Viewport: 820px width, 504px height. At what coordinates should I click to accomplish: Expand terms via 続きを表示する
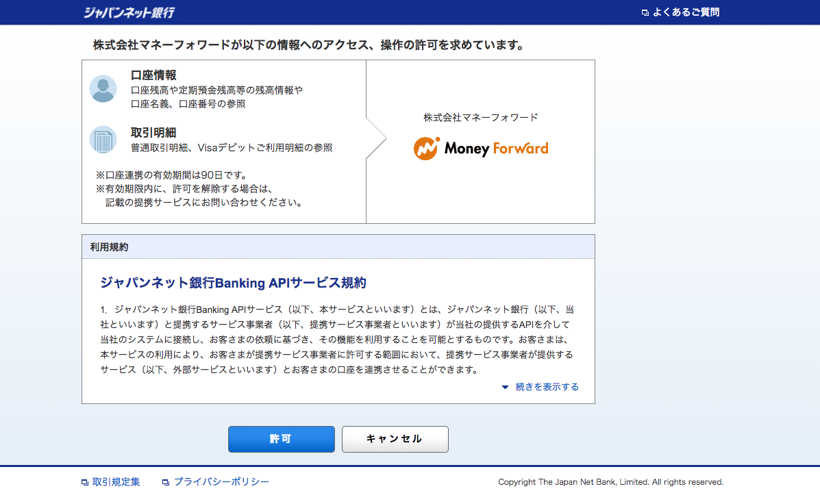click(x=547, y=387)
